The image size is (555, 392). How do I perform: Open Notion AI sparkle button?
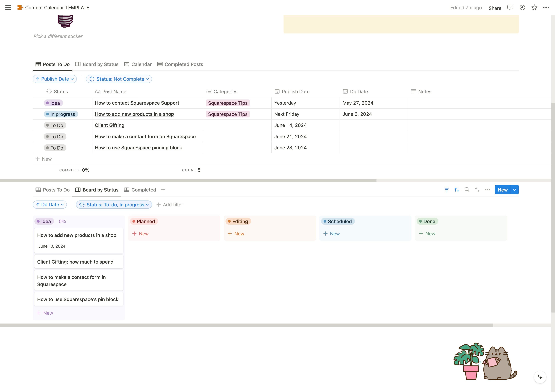click(x=540, y=377)
